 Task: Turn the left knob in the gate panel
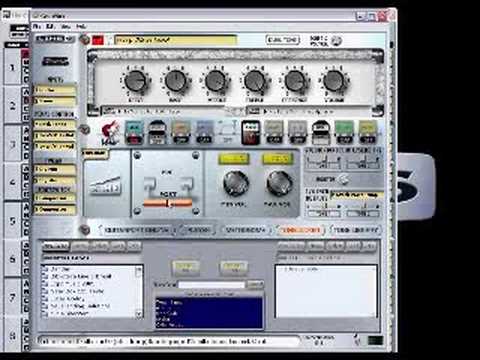[235, 183]
